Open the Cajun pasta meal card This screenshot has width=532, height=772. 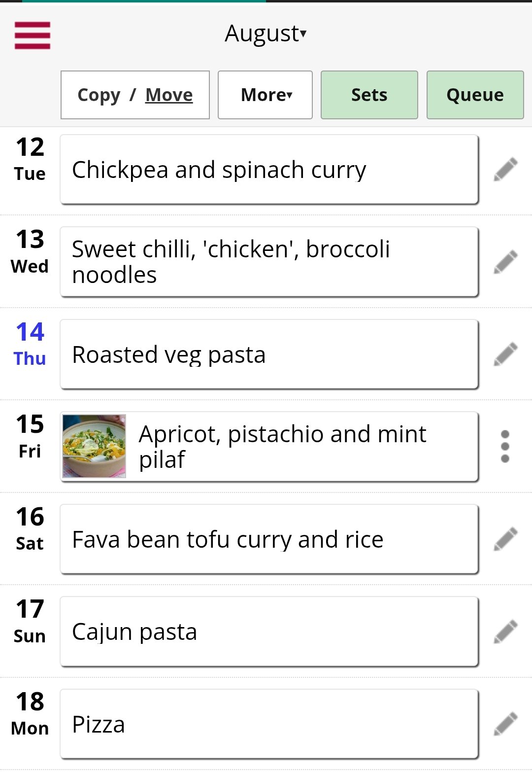pos(269,632)
